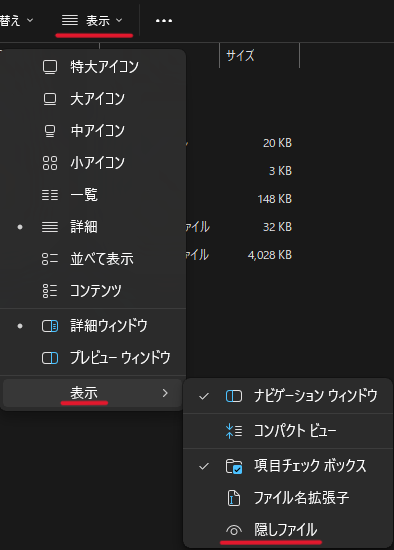Click the 4,028 KB size cell
The height and width of the screenshot is (550, 394).
(x=269, y=255)
